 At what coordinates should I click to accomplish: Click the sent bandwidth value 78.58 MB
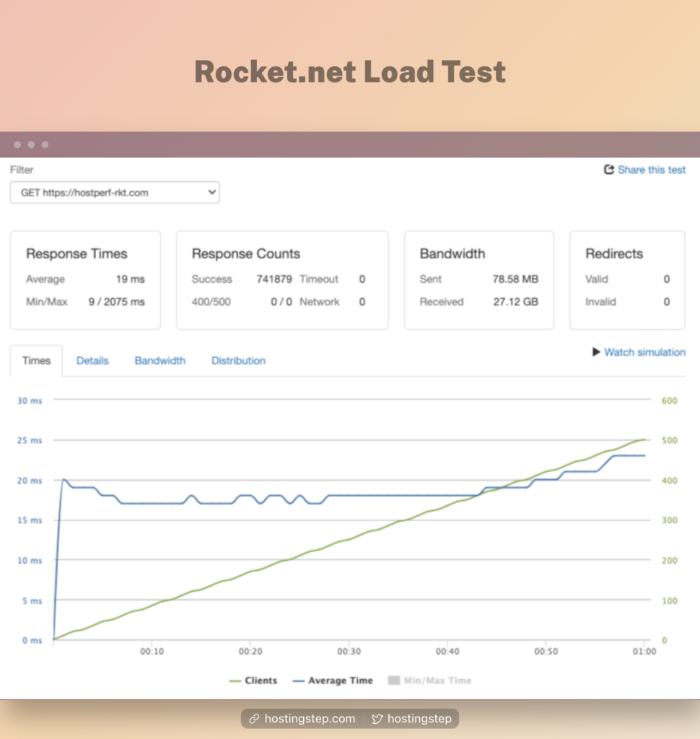[515, 279]
